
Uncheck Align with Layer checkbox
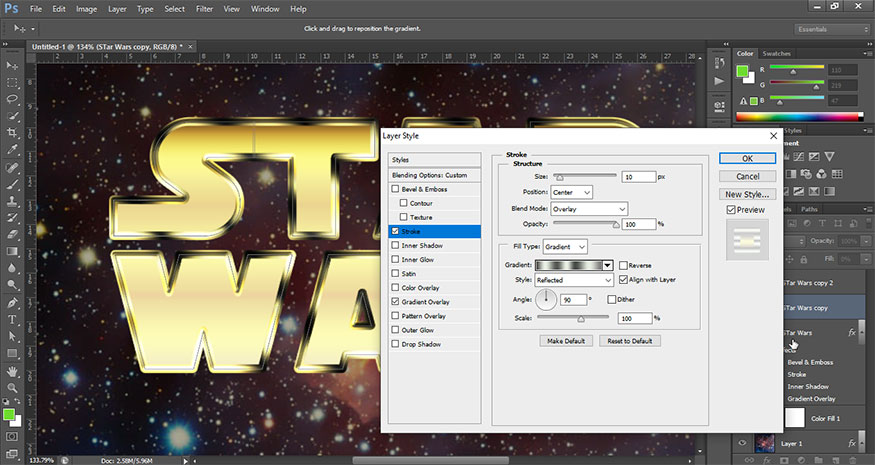pos(623,280)
